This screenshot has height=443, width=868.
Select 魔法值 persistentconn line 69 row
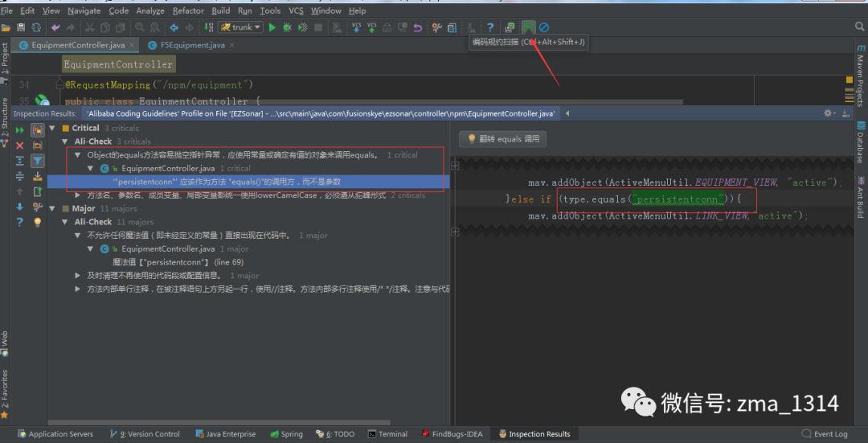click(178, 262)
